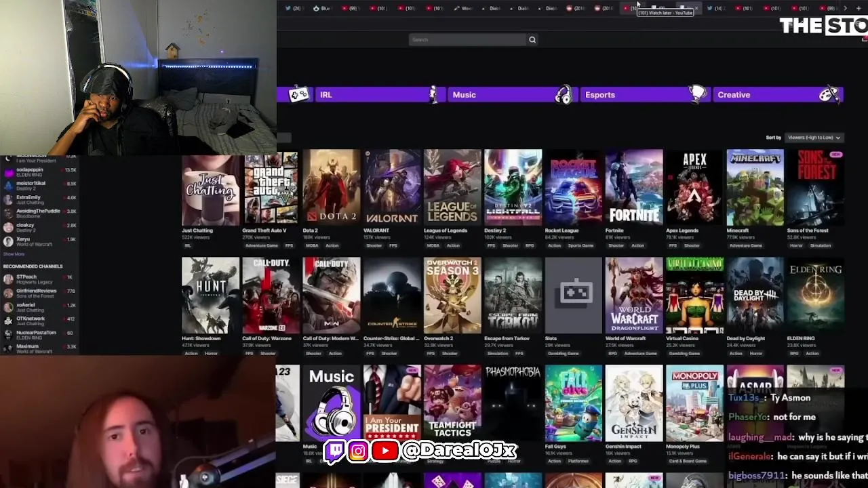Switch to the Blue browser tab
Screen dimensions: 868x488
(x=322, y=8)
